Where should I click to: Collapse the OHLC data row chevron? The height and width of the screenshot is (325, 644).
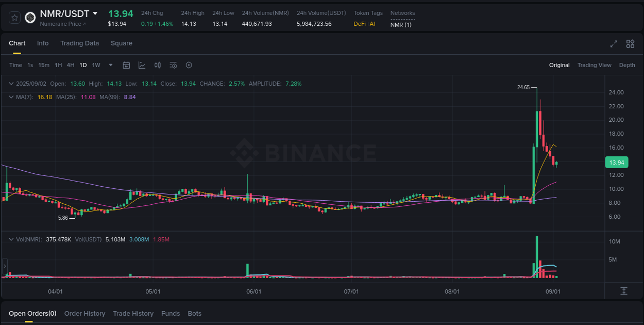coord(11,83)
